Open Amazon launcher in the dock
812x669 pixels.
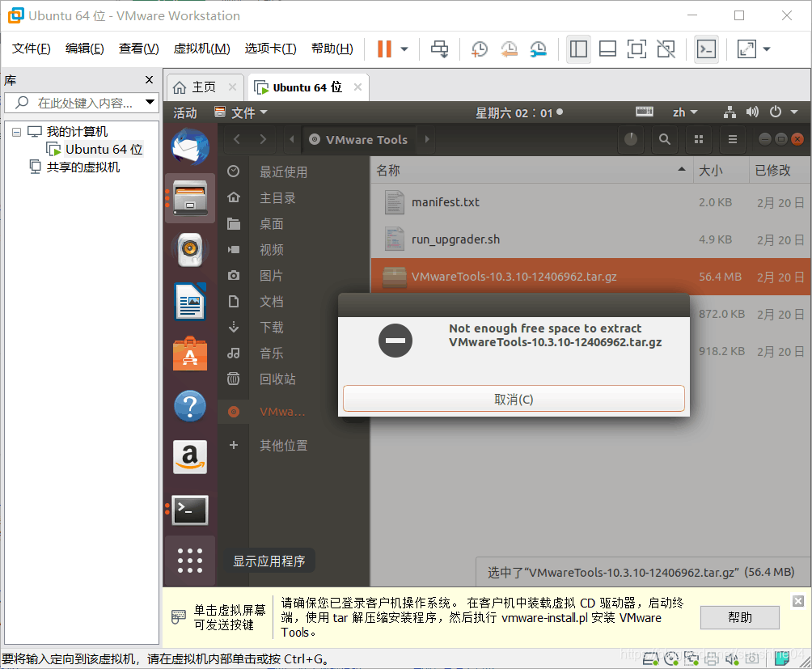[190, 458]
